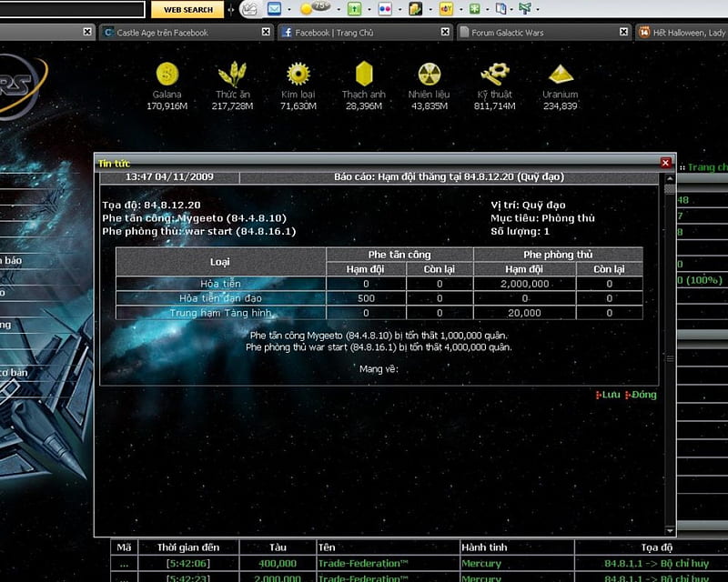Click the 500 attacker fleet cell

366,298
